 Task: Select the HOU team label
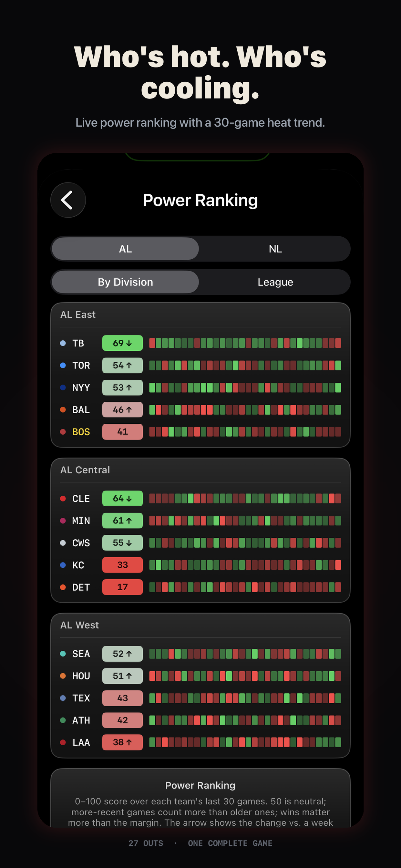[x=81, y=676]
